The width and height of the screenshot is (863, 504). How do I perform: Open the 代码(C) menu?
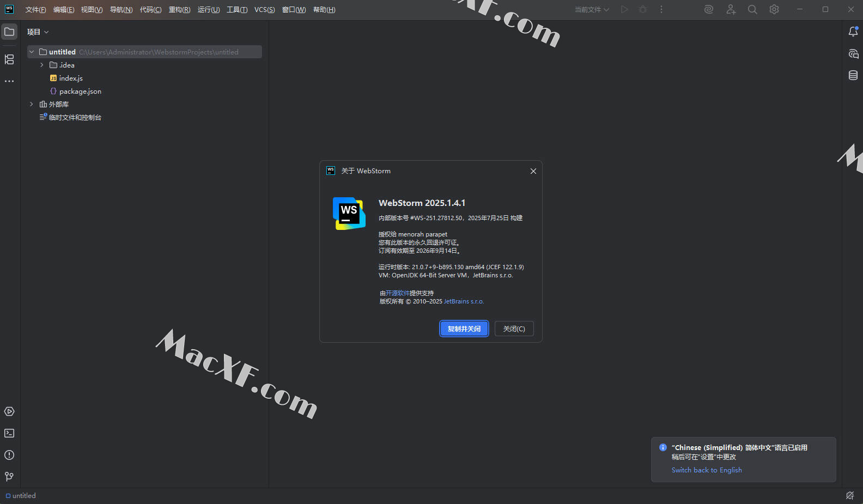point(150,9)
